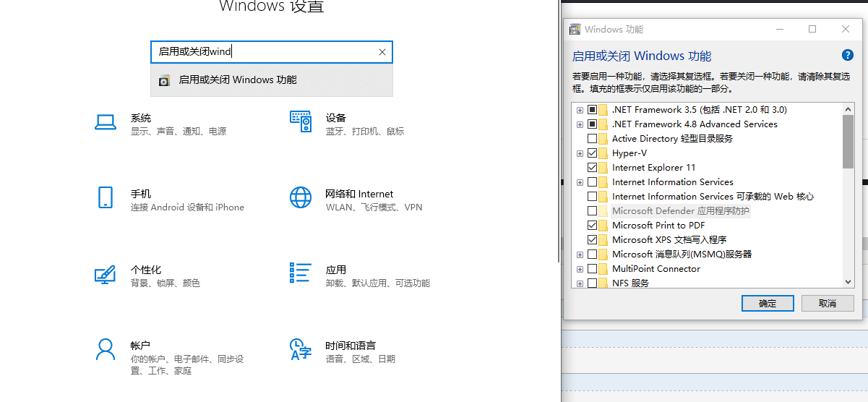868x402 pixels.
Task: Click the 个性化 personalization icon
Action: coord(106,274)
